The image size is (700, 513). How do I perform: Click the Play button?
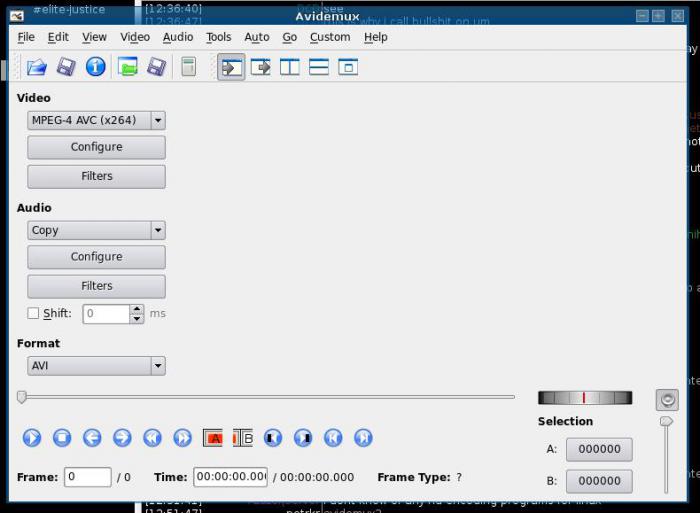[32, 438]
